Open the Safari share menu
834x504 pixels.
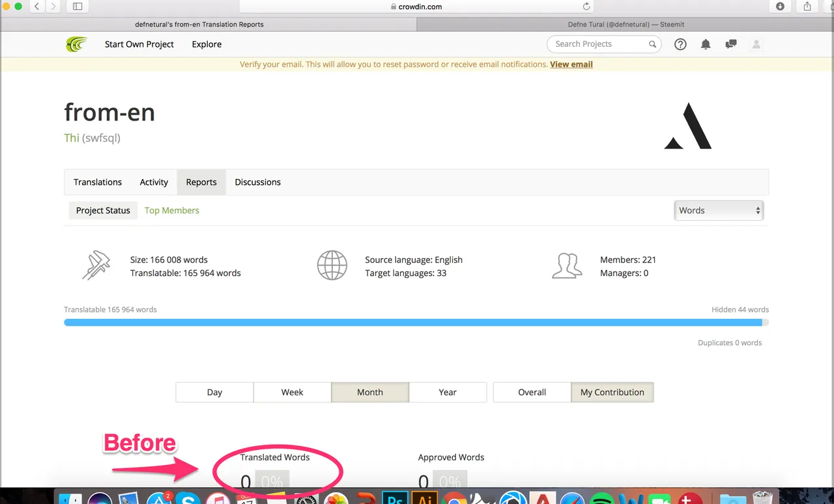click(807, 7)
